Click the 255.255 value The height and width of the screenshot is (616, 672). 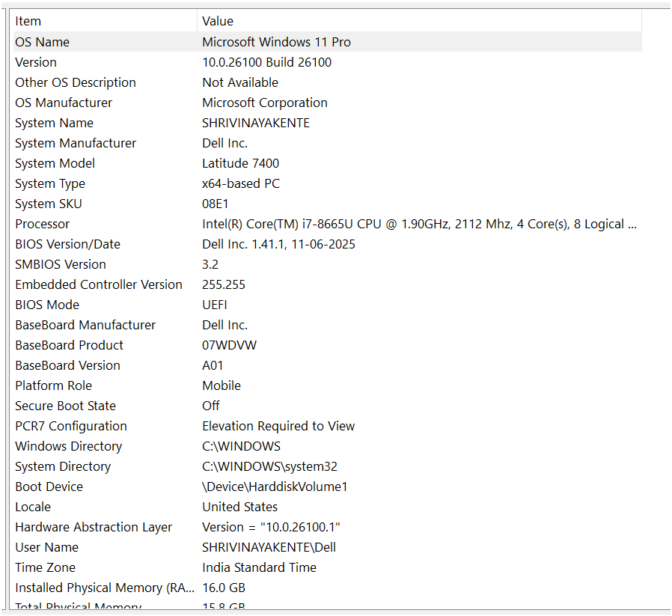[224, 284]
